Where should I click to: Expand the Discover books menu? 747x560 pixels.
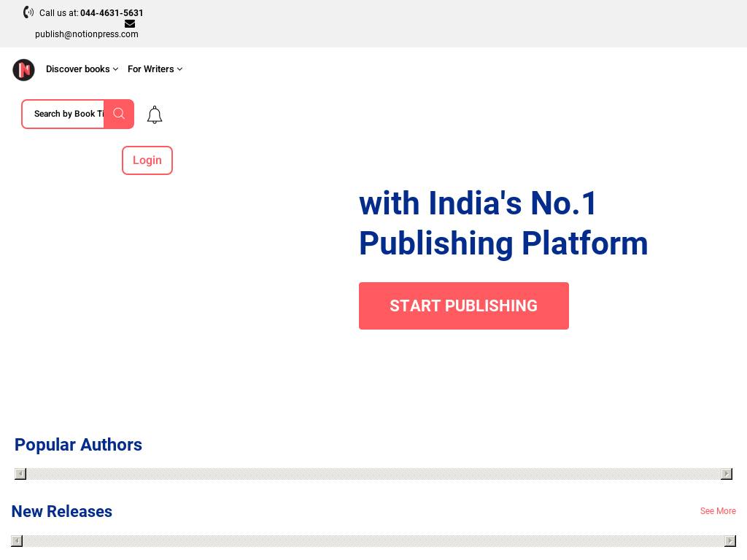(82, 69)
